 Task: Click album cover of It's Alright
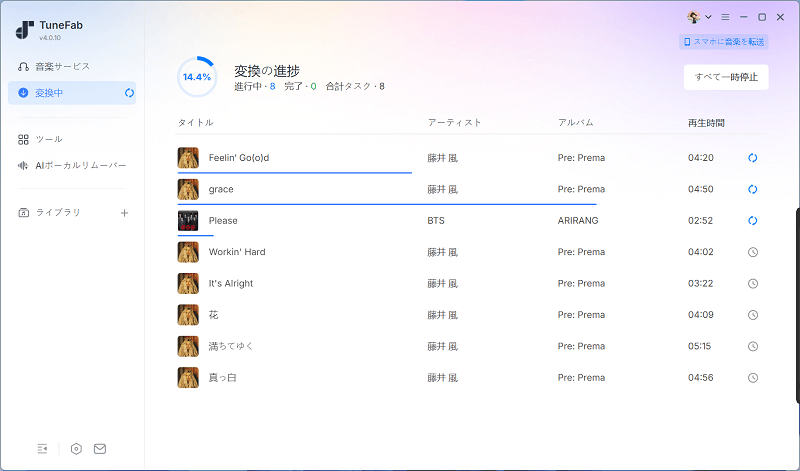[x=188, y=283]
